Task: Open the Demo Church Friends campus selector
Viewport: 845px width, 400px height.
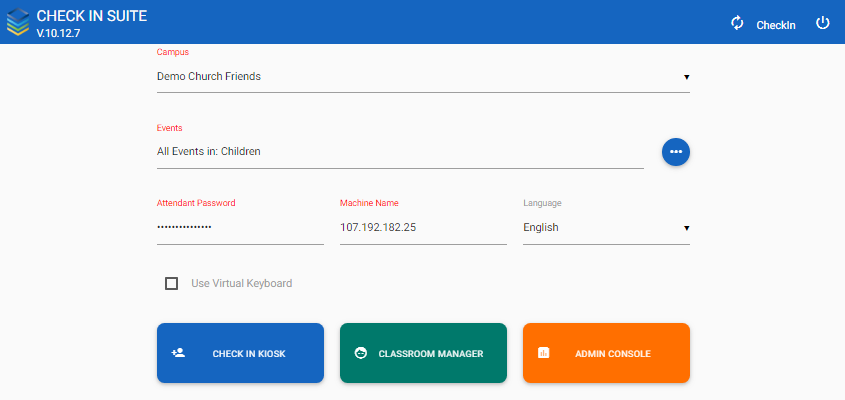Action: (423, 77)
